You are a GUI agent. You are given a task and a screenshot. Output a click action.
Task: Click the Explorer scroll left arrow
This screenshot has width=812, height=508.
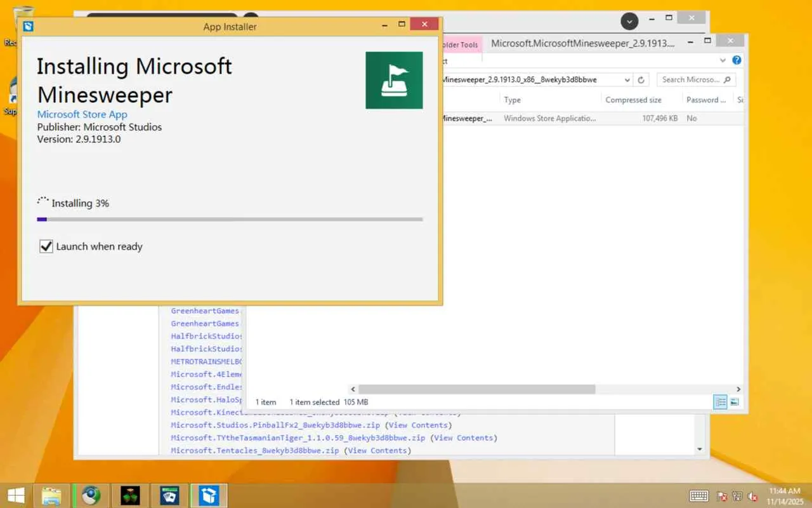[x=353, y=389]
